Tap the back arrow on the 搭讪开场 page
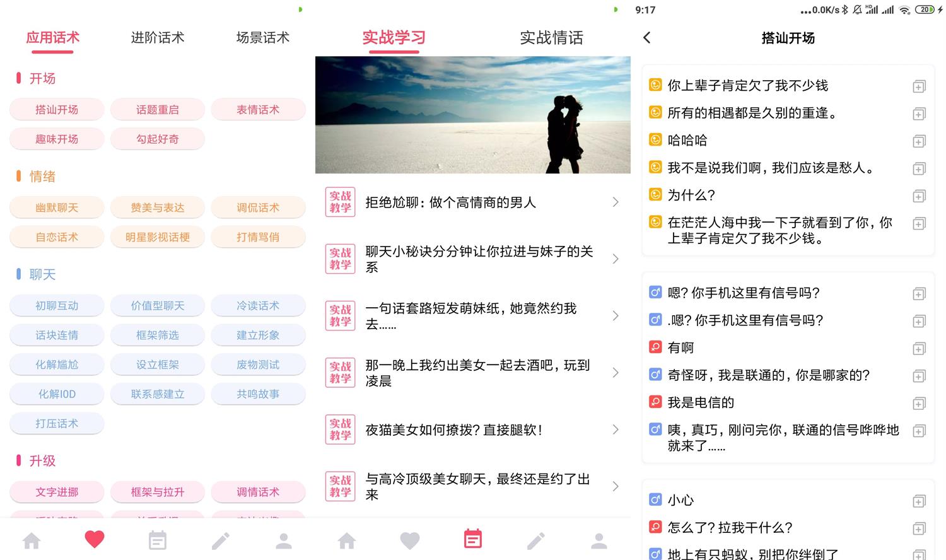This screenshot has width=946, height=560. click(646, 38)
